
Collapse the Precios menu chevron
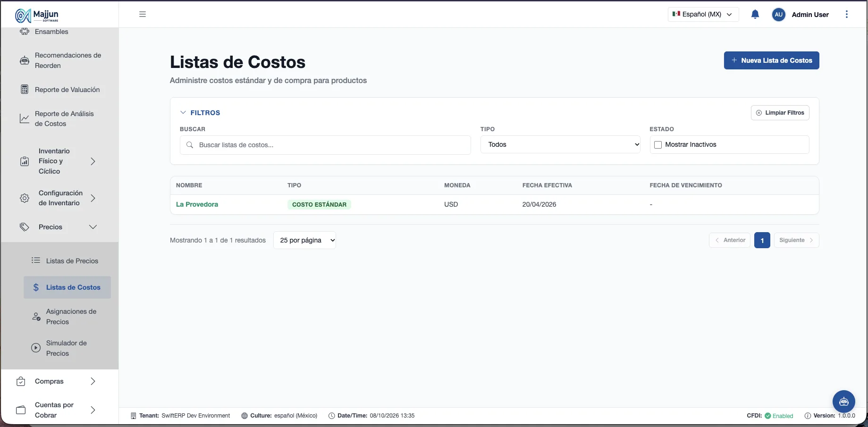tap(93, 227)
